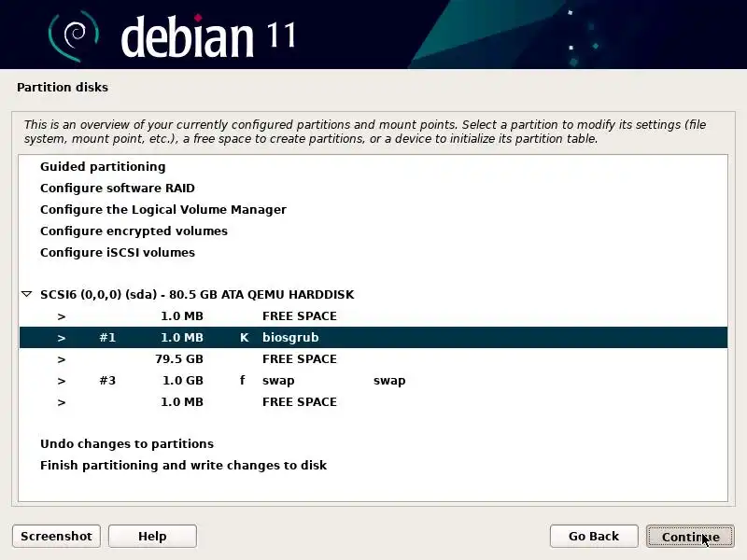Click the '1.0 GB' size value
Image resolution: width=747 pixels, height=560 pixels.
[x=182, y=381]
